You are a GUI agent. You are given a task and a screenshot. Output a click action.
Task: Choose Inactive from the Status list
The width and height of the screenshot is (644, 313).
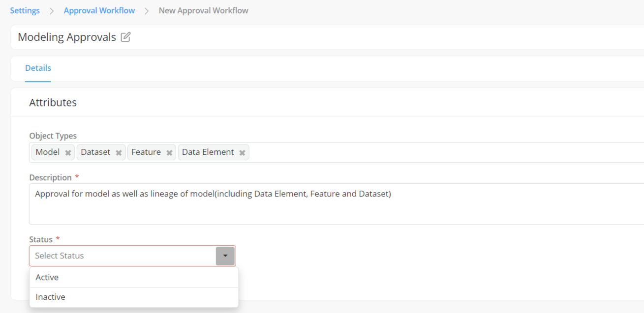pyautogui.click(x=50, y=297)
